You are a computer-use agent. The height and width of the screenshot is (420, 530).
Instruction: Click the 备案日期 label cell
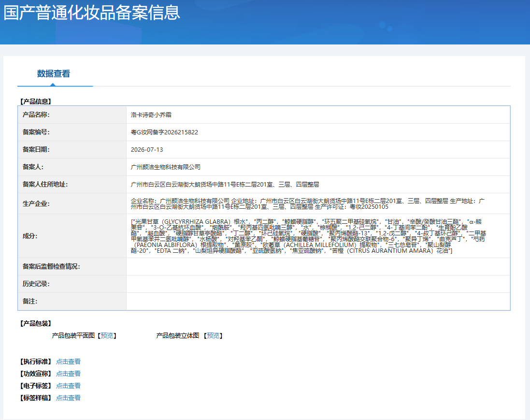[x=72, y=149]
